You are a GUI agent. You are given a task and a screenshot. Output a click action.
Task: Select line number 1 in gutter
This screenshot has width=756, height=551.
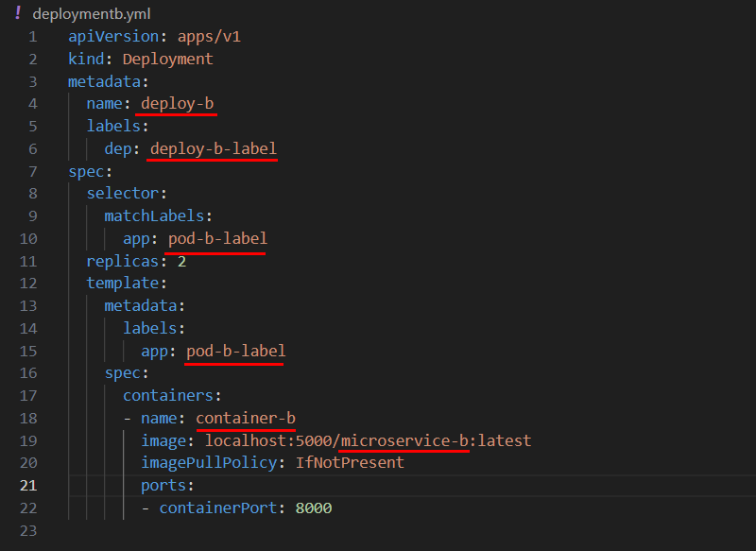tap(33, 37)
